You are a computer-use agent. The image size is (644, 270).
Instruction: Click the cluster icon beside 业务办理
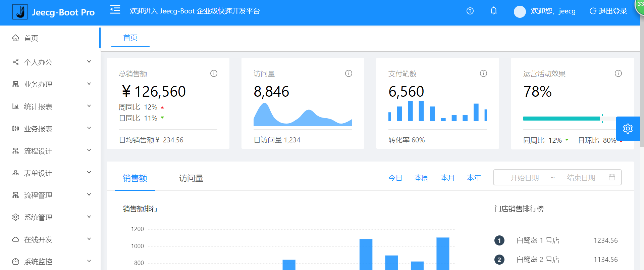tap(15, 84)
